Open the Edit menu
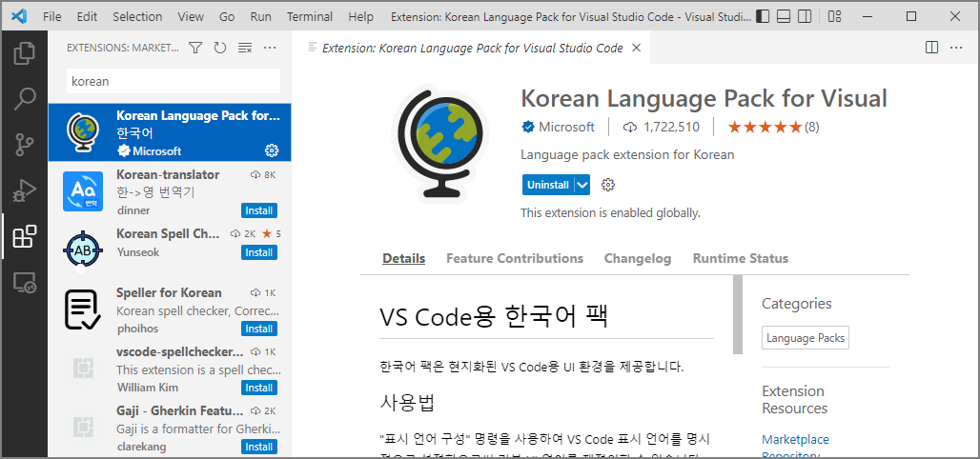This screenshot has width=980, height=459. pos(87,17)
